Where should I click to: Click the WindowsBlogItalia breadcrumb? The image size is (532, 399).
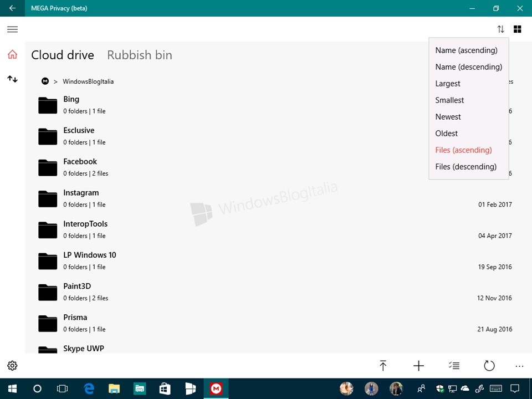click(x=88, y=81)
